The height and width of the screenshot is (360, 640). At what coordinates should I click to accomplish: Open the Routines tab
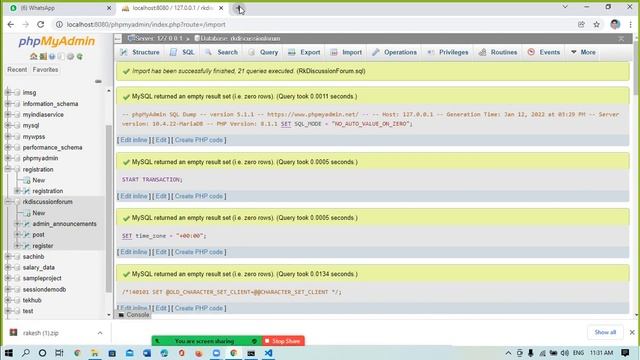498,52
